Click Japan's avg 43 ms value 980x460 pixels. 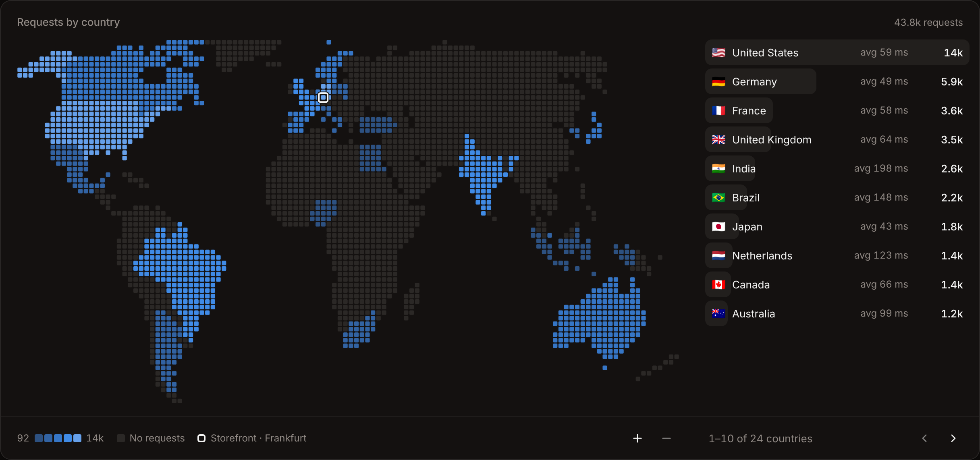[884, 226]
